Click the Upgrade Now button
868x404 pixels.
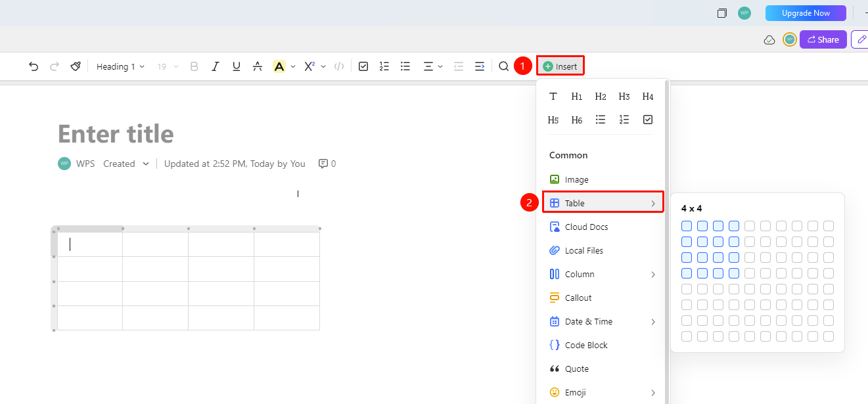(806, 13)
